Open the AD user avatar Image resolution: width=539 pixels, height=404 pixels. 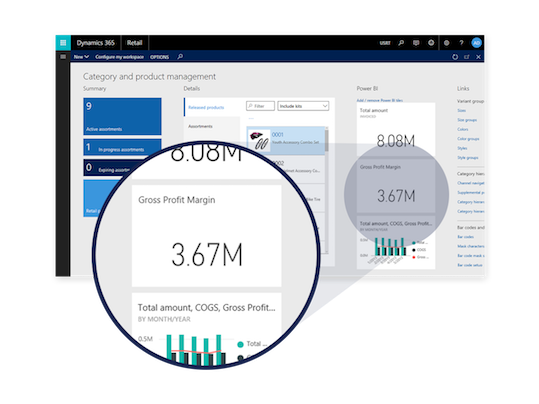(x=476, y=43)
